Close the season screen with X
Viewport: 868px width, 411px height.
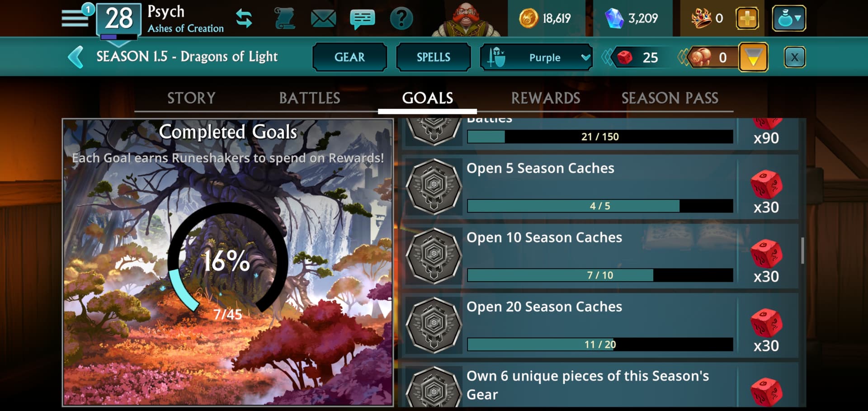tap(794, 57)
